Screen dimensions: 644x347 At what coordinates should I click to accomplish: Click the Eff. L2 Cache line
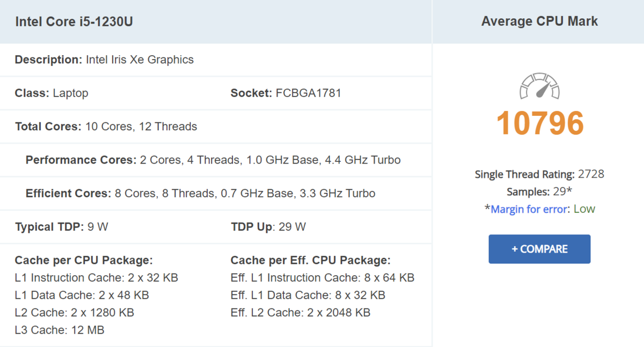click(301, 312)
